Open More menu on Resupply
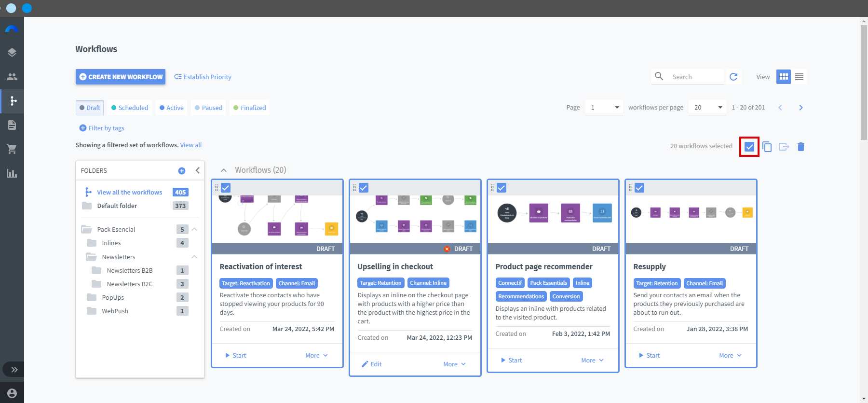Image resolution: width=868 pixels, height=403 pixels. tap(730, 355)
